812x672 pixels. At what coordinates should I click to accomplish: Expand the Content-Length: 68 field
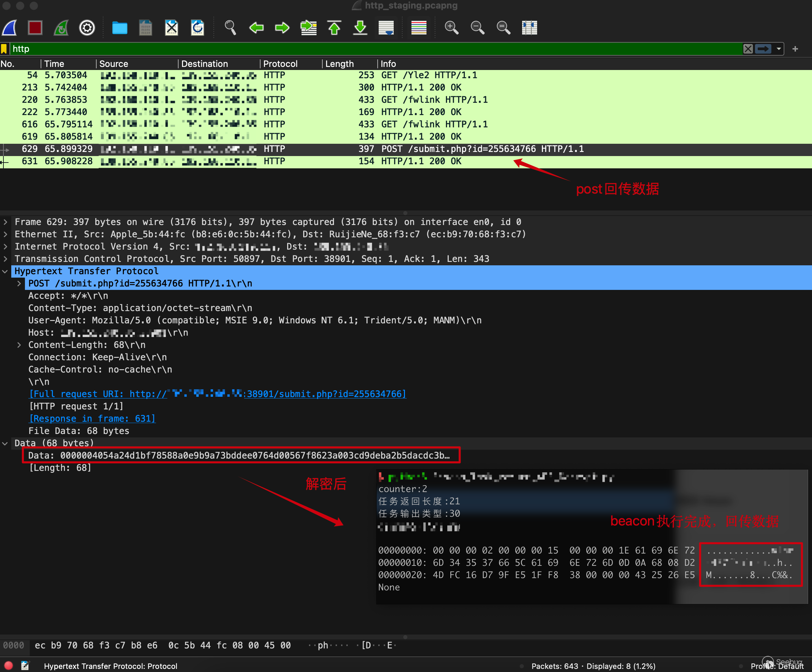[x=19, y=345]
